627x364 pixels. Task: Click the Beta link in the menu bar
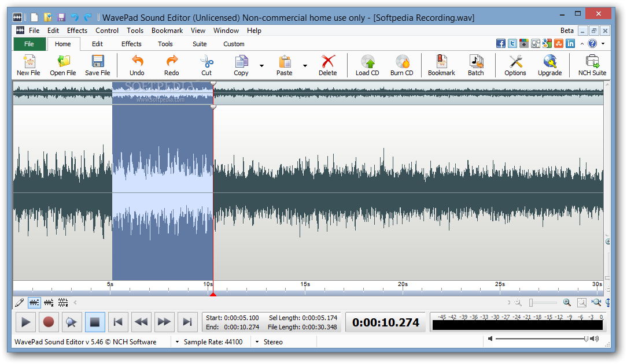(567, 31)
